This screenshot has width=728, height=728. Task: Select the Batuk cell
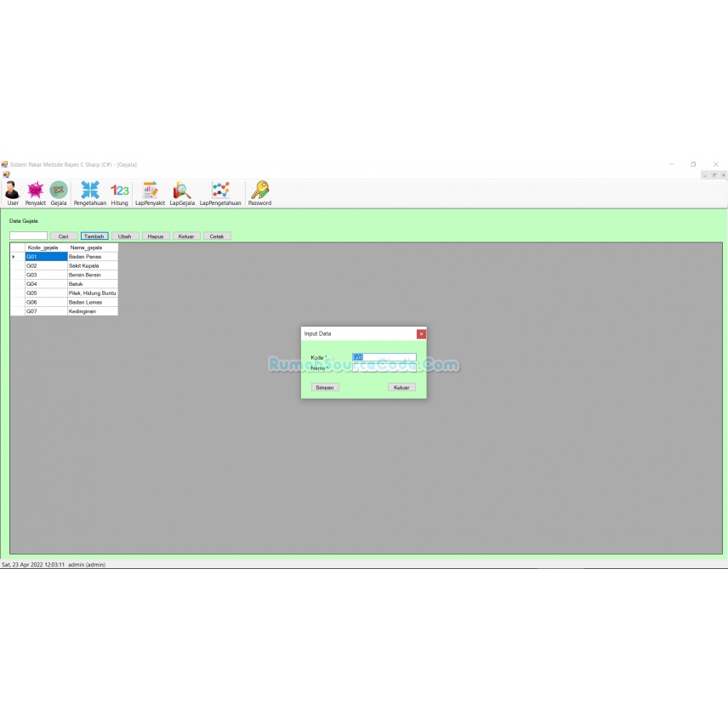tap(93, 284)
